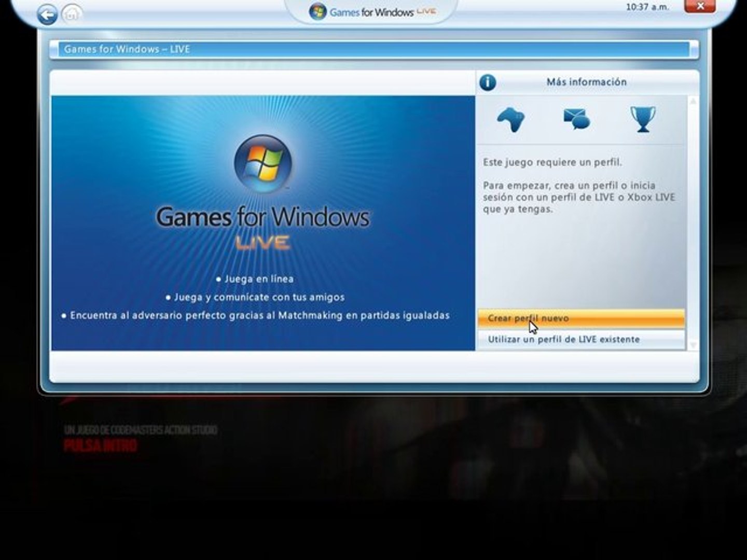747x560 pixels.
Task: Choose Utilizar un perfil de LIVE existente
Action: click(581, 339)
